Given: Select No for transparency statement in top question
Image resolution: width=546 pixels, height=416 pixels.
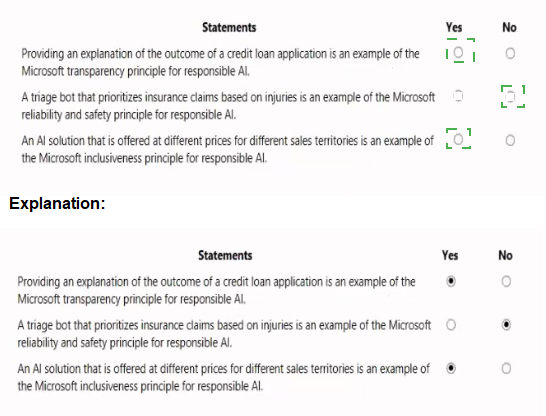Looking at the screenshot, I should (510, 53).
